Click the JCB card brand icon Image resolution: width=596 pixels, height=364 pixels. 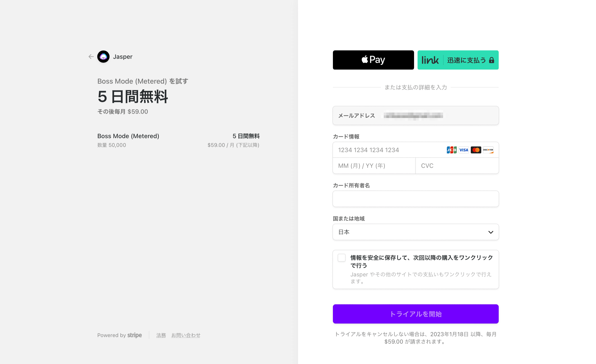(x=451, y=150)
